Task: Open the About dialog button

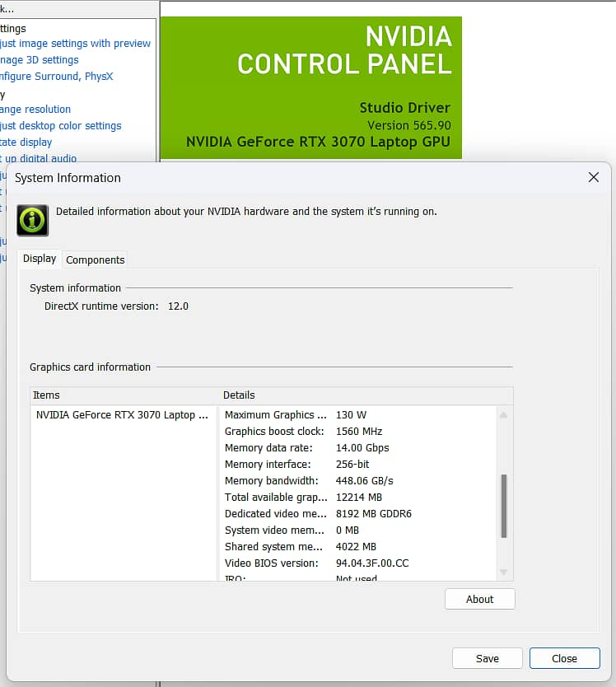Action: coord(479,599)
